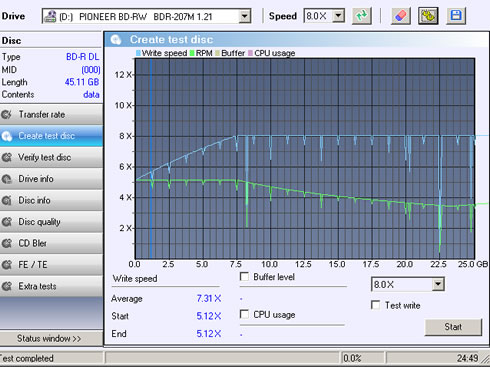Click the disc icon beside Disc quality

(x=6, y=222)
